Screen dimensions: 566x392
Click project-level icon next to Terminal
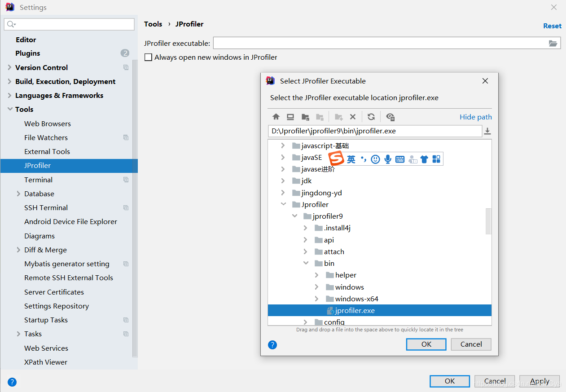tap(126, 180)
